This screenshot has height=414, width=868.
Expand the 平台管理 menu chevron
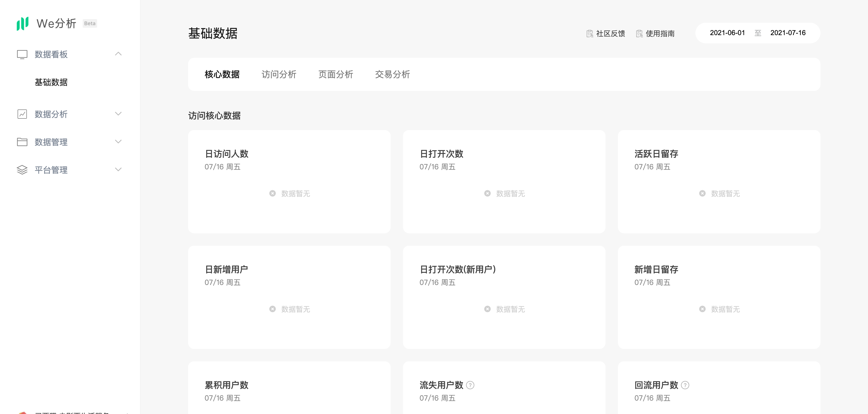click(x=118, y=170)
